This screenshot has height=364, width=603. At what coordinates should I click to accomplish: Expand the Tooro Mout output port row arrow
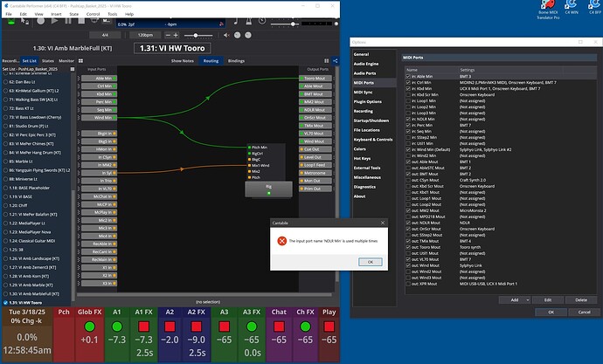334,79
